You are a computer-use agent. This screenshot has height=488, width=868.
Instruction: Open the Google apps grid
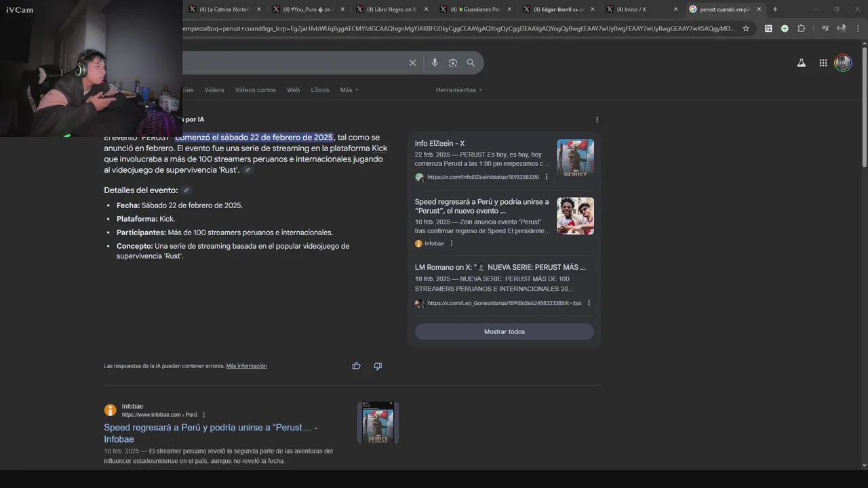(x=823, y=63)
